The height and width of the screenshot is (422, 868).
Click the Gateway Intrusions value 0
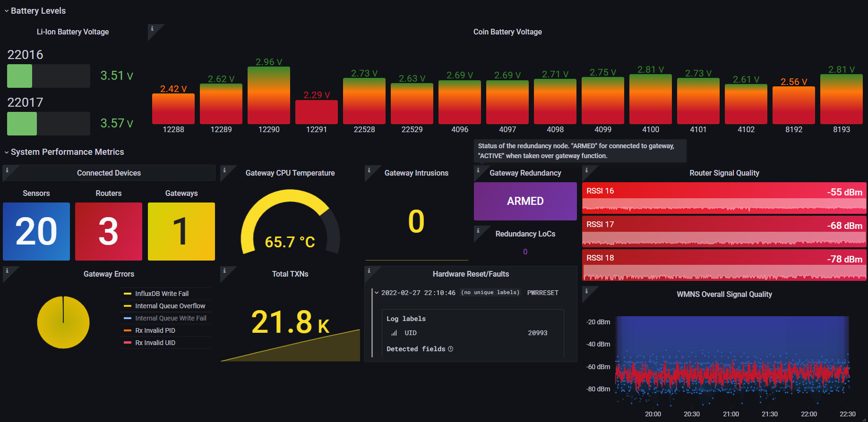click(x=416, y=221)
